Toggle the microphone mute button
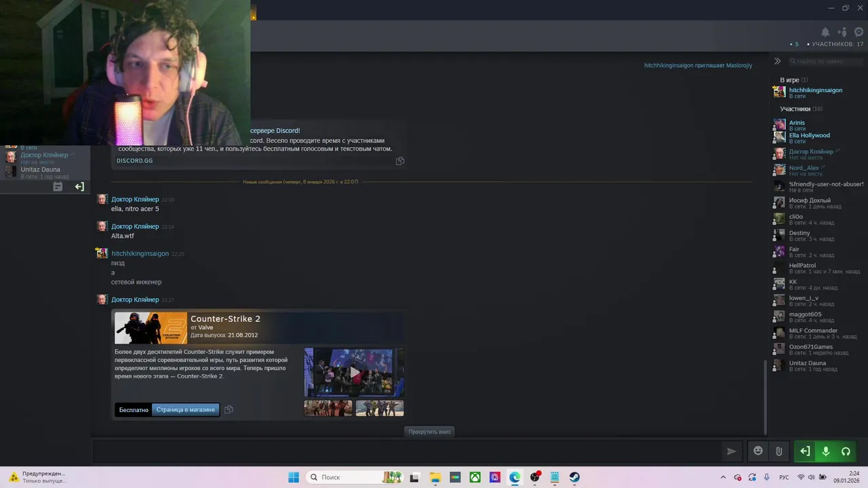The height and width of the screenshot is (488, 868). [825, 451]
